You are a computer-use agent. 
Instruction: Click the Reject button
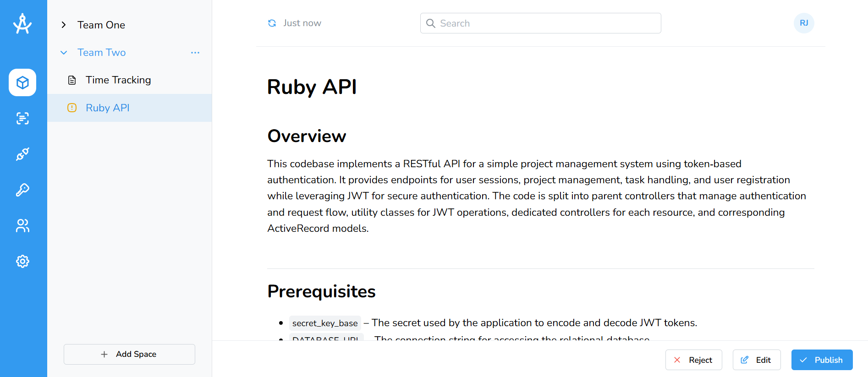click(693, 360)
